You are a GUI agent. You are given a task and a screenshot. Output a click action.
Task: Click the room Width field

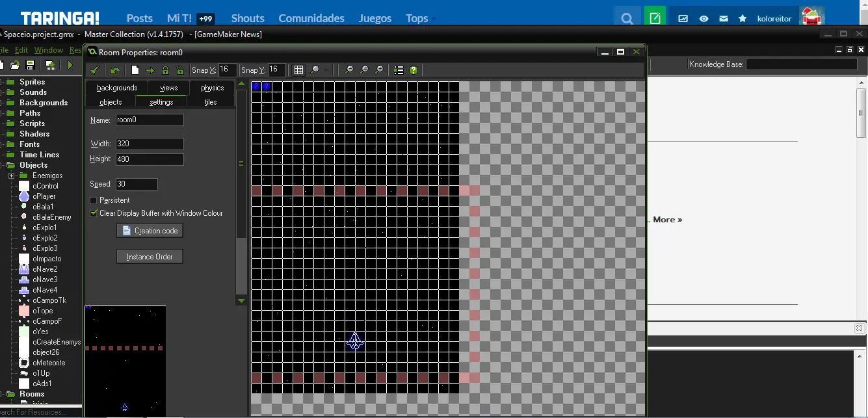pyautogui.click(x=150, y=144)
